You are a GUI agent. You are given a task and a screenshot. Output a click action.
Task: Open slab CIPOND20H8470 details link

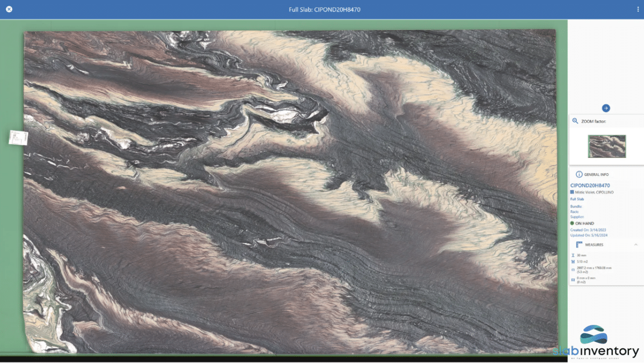[x=590, y=184]
